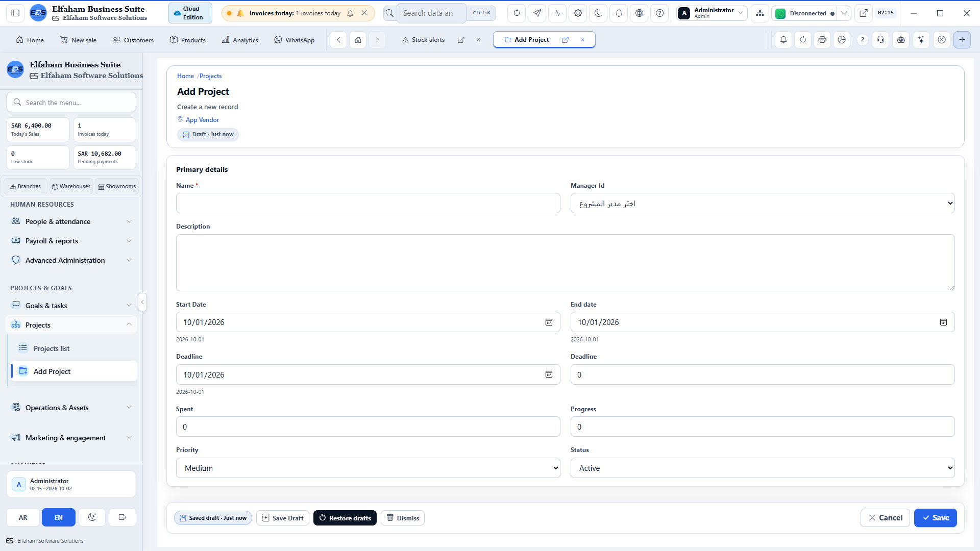This screenshot has height=551, width=980.
Task: Open the network hierarchy icon
Action: [x=760, y=13]
